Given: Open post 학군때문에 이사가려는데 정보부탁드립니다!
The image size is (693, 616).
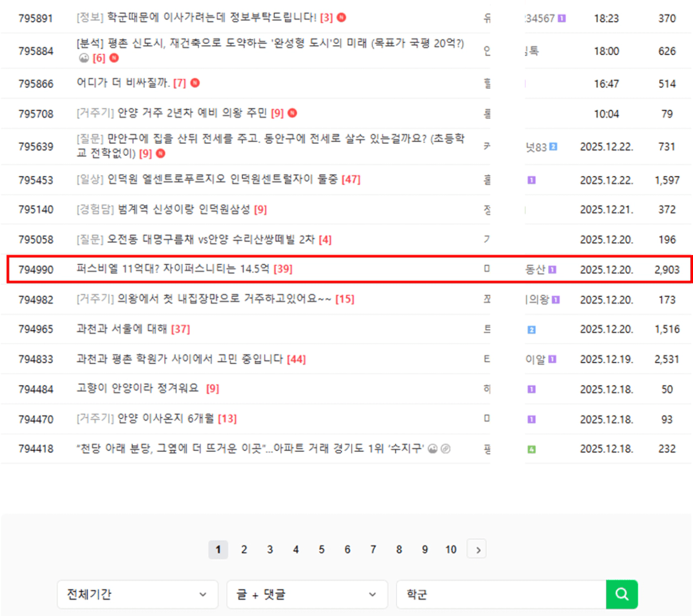Looking at the screenshot, I should click(x=212, y=17).
